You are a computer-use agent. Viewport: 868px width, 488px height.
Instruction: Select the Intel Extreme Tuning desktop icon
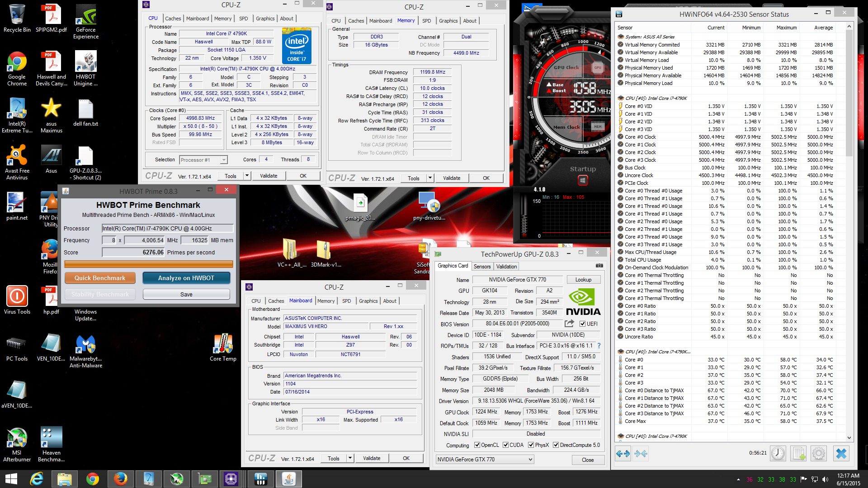click(x=17, y=116)
